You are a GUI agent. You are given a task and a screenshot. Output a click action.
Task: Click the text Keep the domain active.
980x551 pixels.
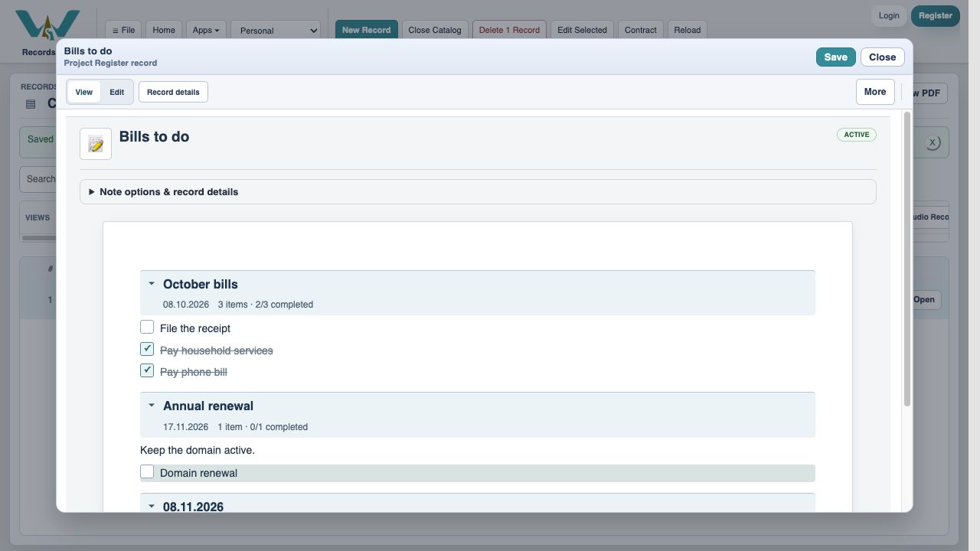(198, 450)
